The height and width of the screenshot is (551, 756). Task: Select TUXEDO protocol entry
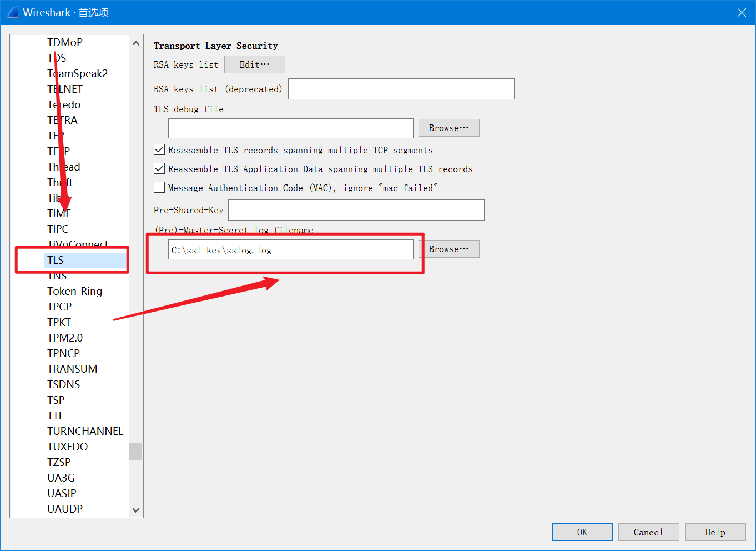coord(68,447)
